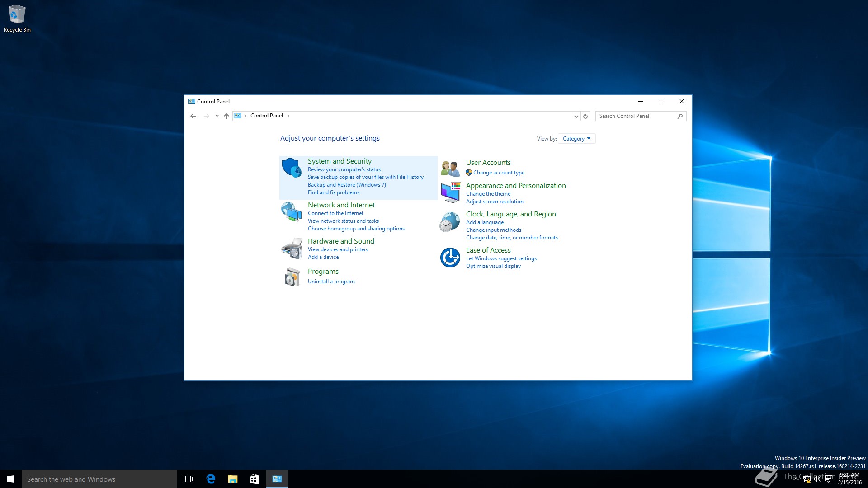
Task: Open the recent locations dropdown arrow
Action: point(217,116)
